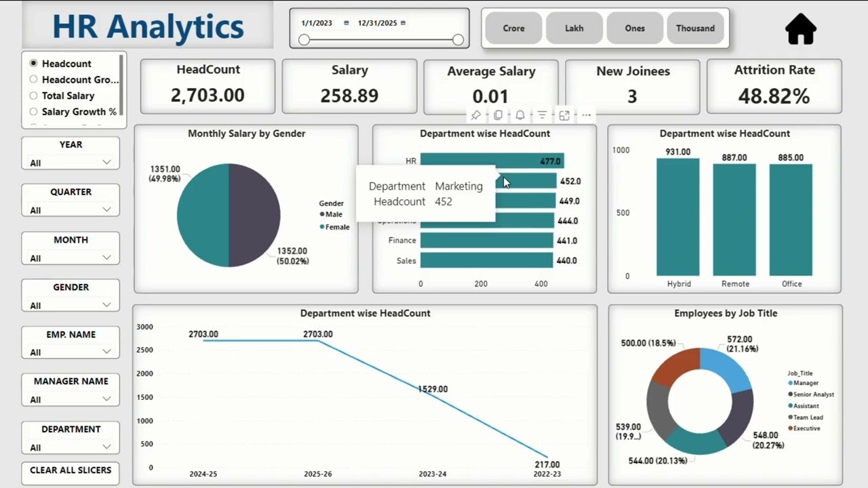Click the Hybrid column in bar chart
The width and height of the screenshot is (868, 488).
(x=678, y=217)
